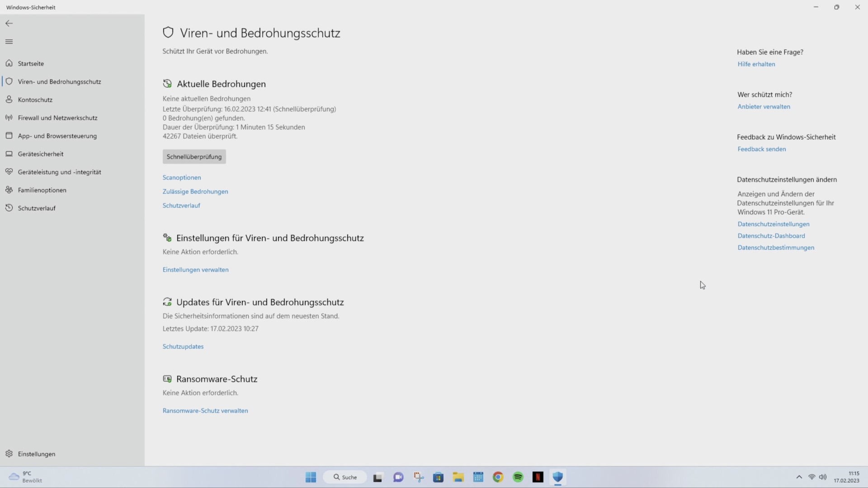
Task: Open Spotify from the taskbar
Action: click(518, 477)
